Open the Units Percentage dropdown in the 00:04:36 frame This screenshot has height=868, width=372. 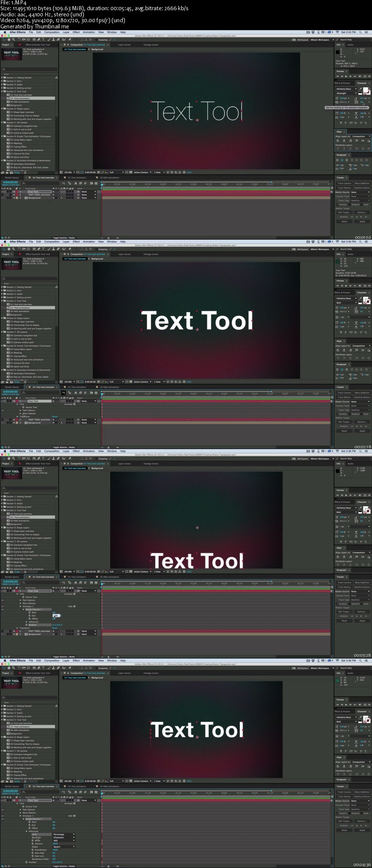64,834
